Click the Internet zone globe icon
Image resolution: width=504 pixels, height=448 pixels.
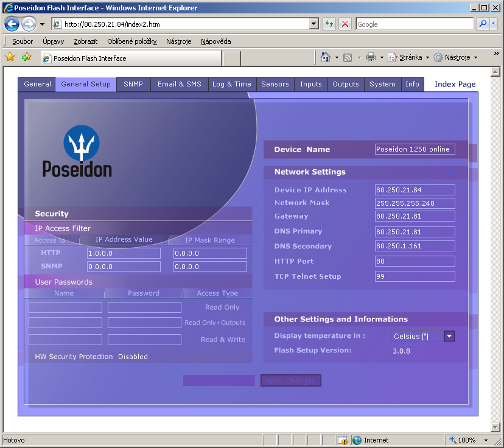click(357, 440)
